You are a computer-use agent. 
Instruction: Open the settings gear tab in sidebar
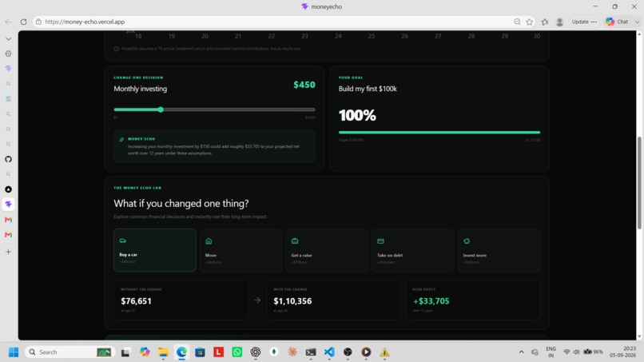coord(8,54)
